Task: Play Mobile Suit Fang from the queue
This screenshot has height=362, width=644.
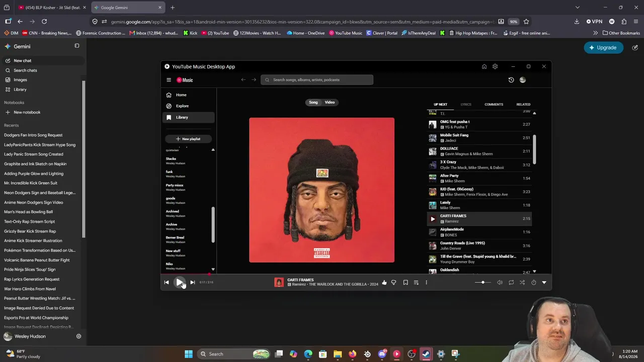Action: click(479, 138)
